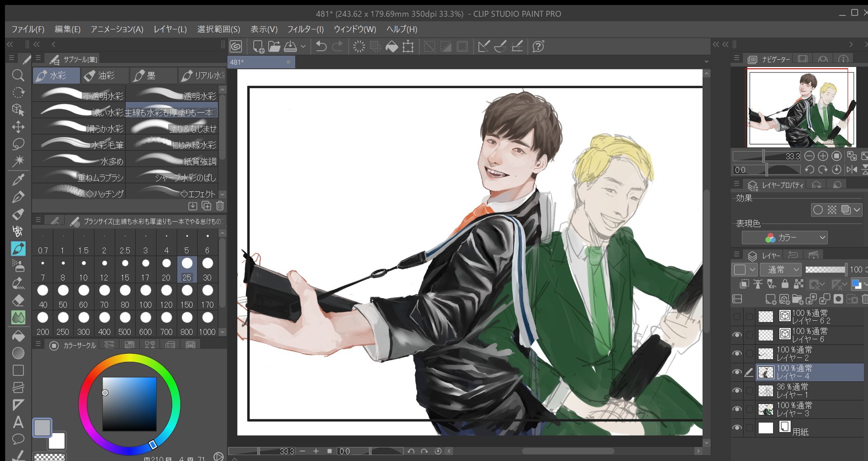Choose the 水彩毛筆 brush

click(x=79, y=144)
